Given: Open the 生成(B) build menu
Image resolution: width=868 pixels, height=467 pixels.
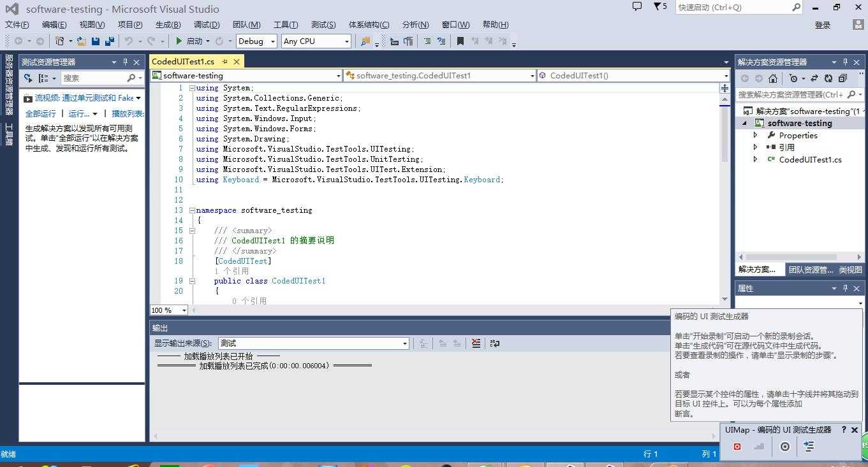Looking at the screenshot, I should [x=168, y=25].
